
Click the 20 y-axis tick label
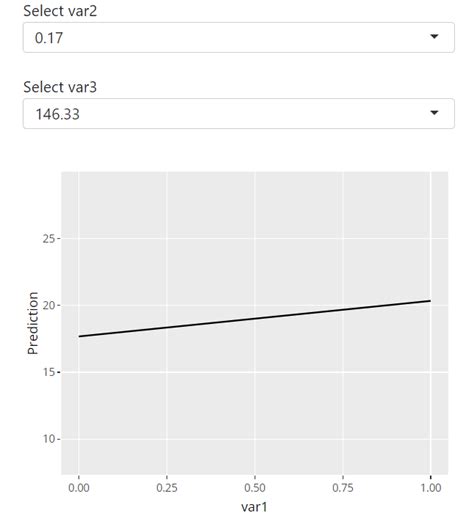coord(49,305)
